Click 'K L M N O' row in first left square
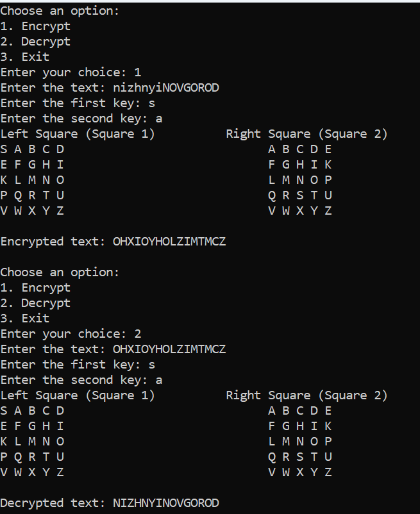420x514 pixels. (32, 180)
